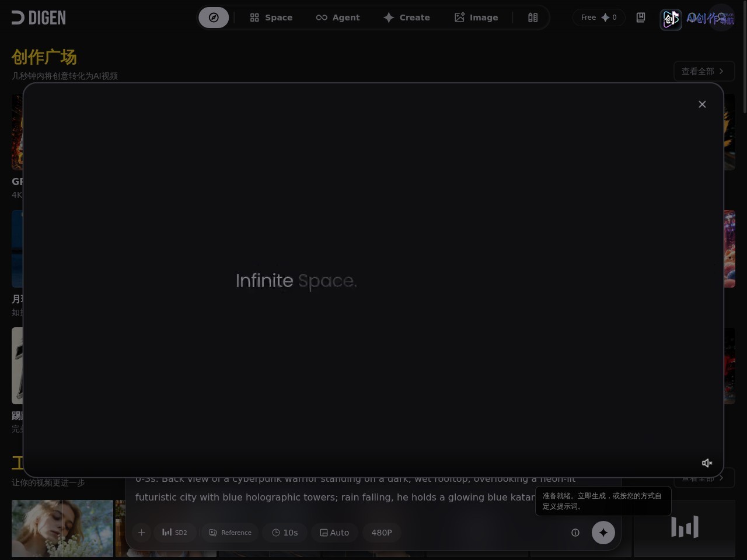Viewport: 747px width, 560px height.
Task: Open the SD2 model selector
Action: [175, 533]
